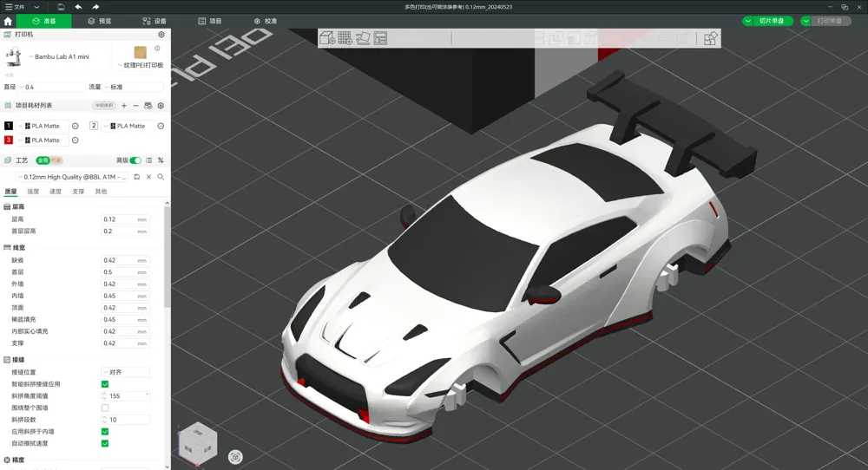Switch to the 项目 (Project) tab
Image resolution: width=868 pixels, height=470 pixels.
click(210, 21)
